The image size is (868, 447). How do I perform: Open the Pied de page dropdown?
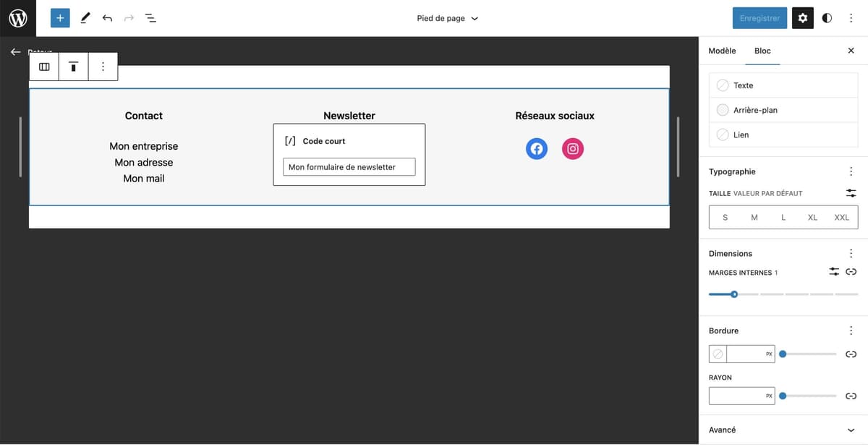[x=447, y=17]
